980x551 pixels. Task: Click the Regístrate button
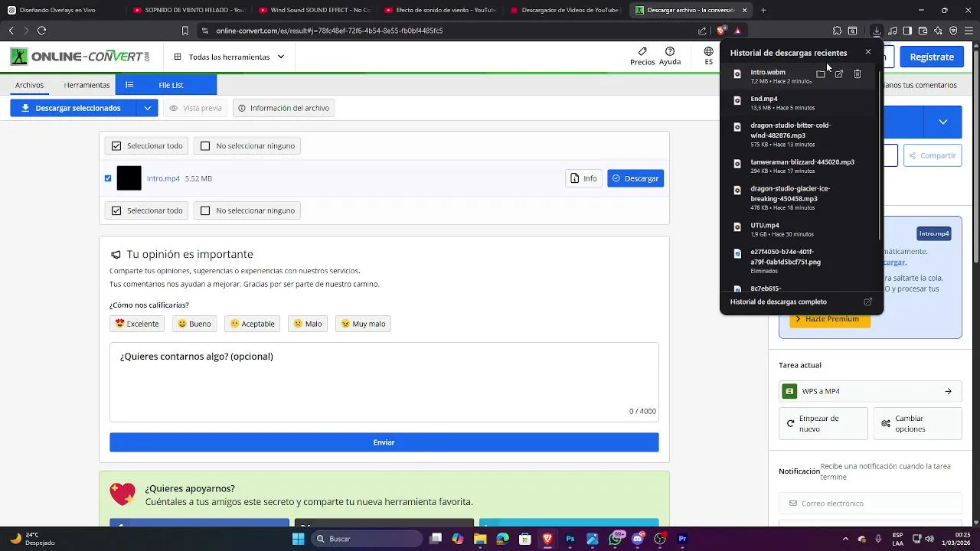[x=932, y=57]
